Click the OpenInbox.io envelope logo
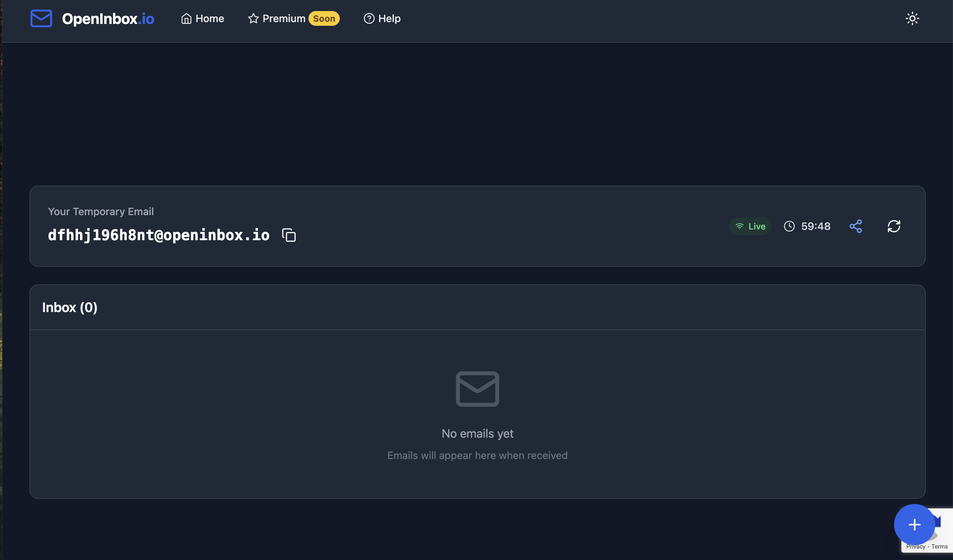Screen dimensions: 953x560 pos(41,18)
